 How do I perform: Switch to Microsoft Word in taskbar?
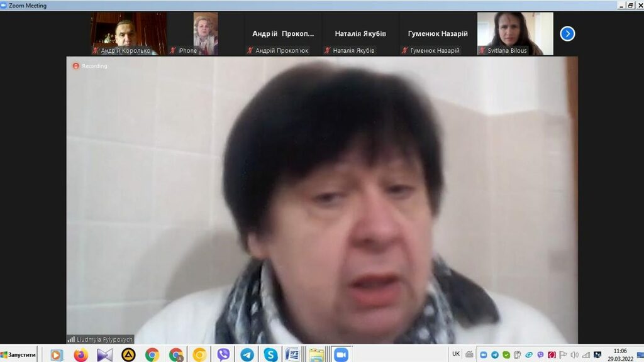(x=292, y=354)
